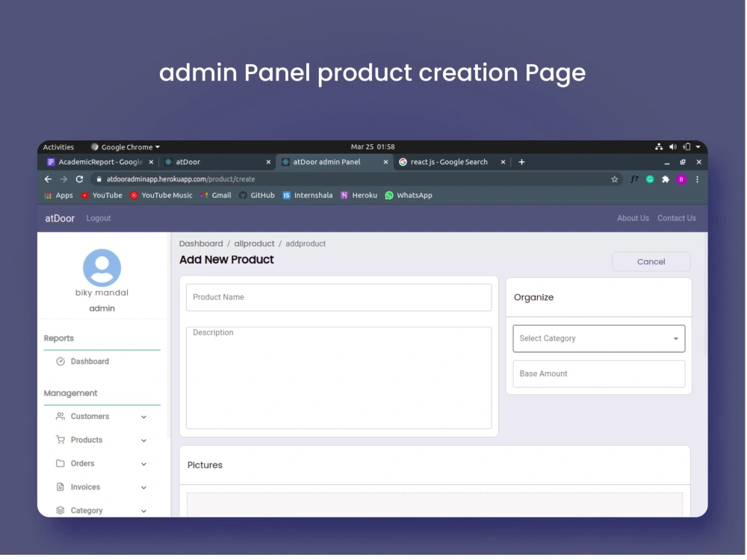Open the Grammarly green extension icon
The width and height of the screenshot is (747, 560).
pos(650,179)
